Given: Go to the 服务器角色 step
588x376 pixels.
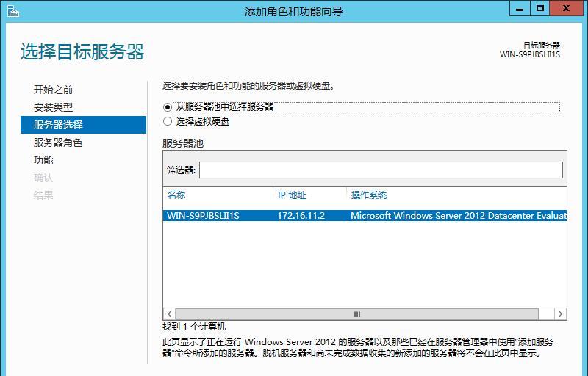Looking at the screenshot, I should (58, 142).
